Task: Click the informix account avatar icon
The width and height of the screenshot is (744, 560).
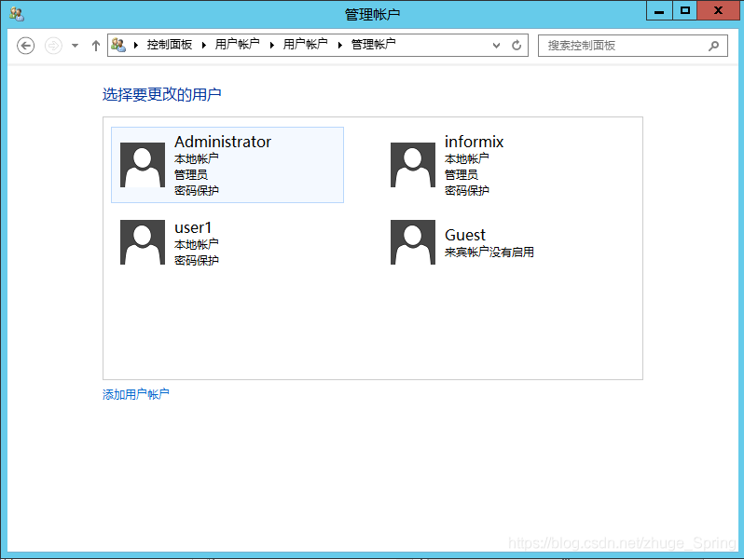Action: (413, 165)
